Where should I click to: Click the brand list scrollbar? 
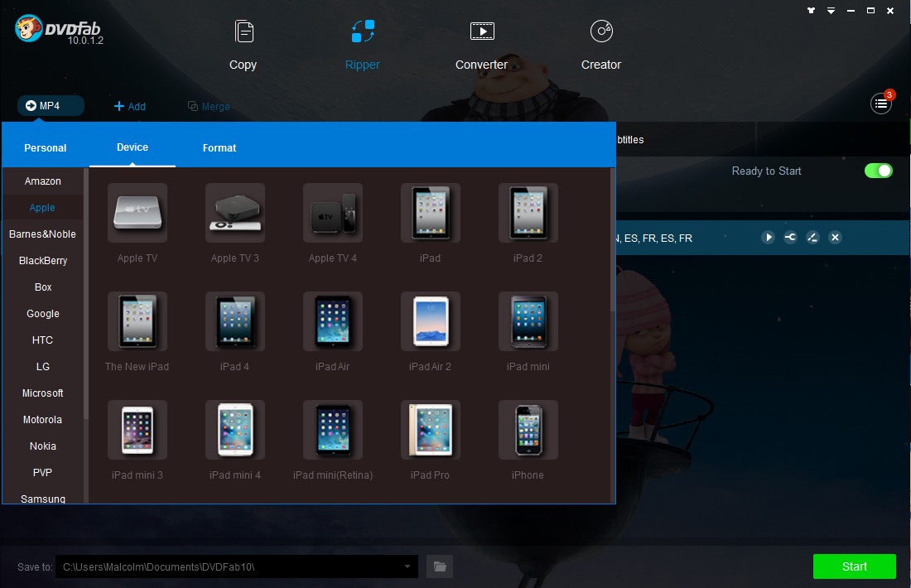tap(86, 293)
